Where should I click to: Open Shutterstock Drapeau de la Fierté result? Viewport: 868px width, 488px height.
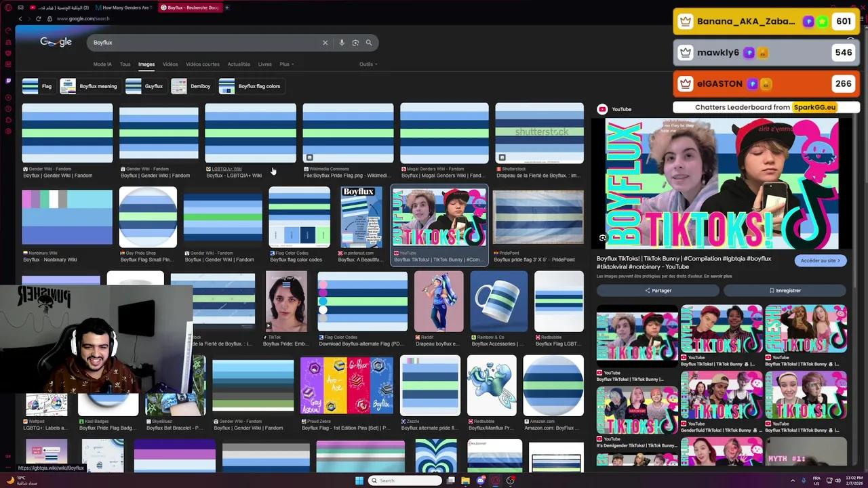[x=539, y=133]
